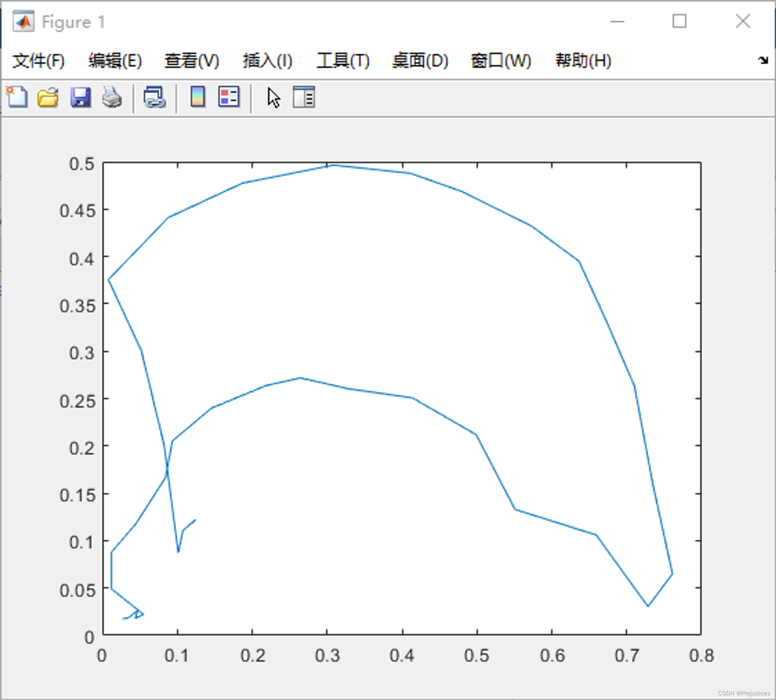Maximize the Figure 1 window

[679, 21]
